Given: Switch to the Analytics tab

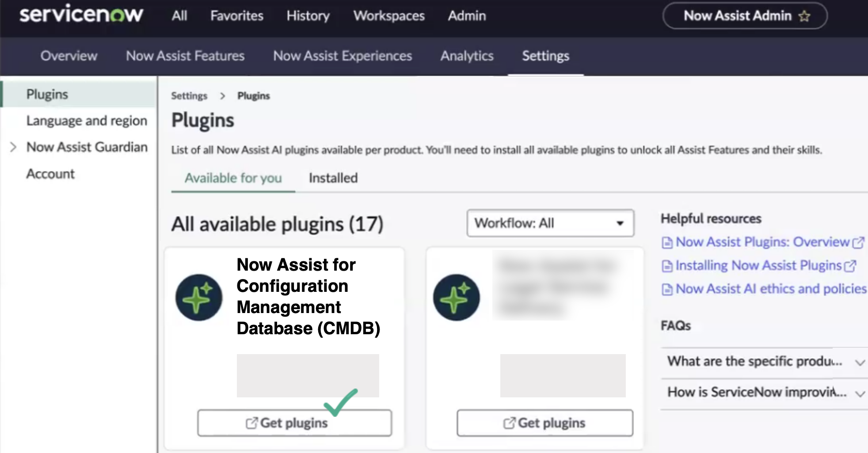Looking at the screenshot, I should [x=467, y=56].
